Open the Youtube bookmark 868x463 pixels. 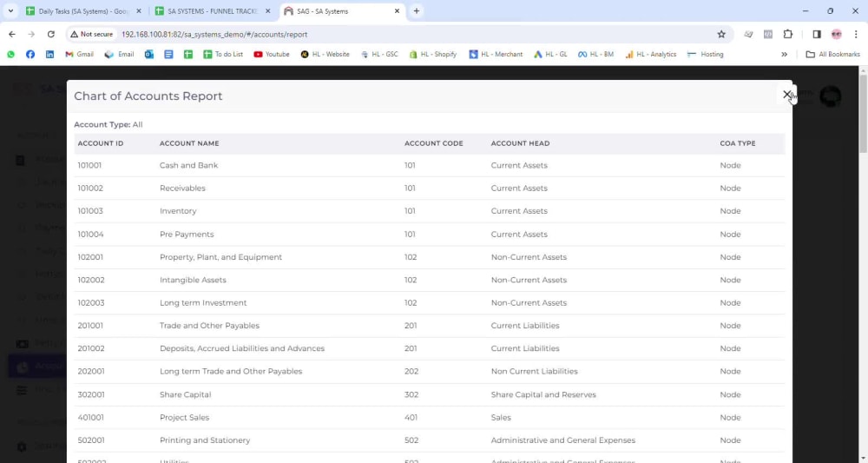point(272,54)
